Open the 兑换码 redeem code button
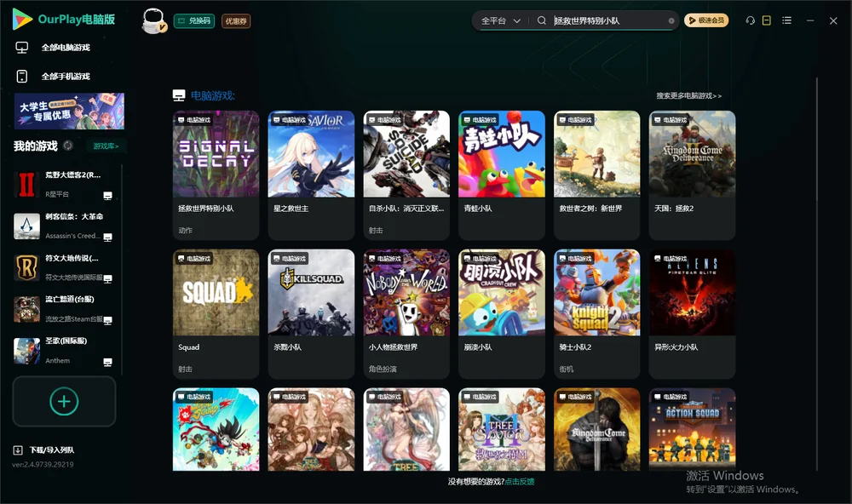Viewport: 852px width, 504px height. (194, 21)
